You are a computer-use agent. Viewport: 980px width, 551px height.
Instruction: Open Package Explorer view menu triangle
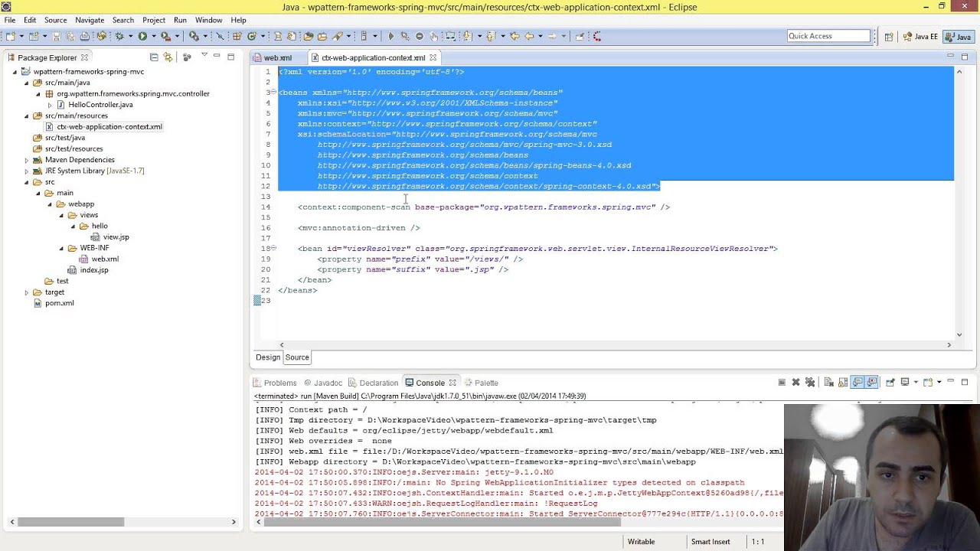[204, 55]
